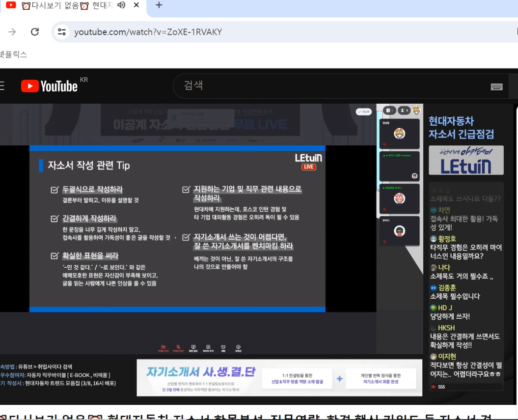518x420 pixels.
Task: Mute the tab using the speaker icon
Action: [x=121, y=5]
